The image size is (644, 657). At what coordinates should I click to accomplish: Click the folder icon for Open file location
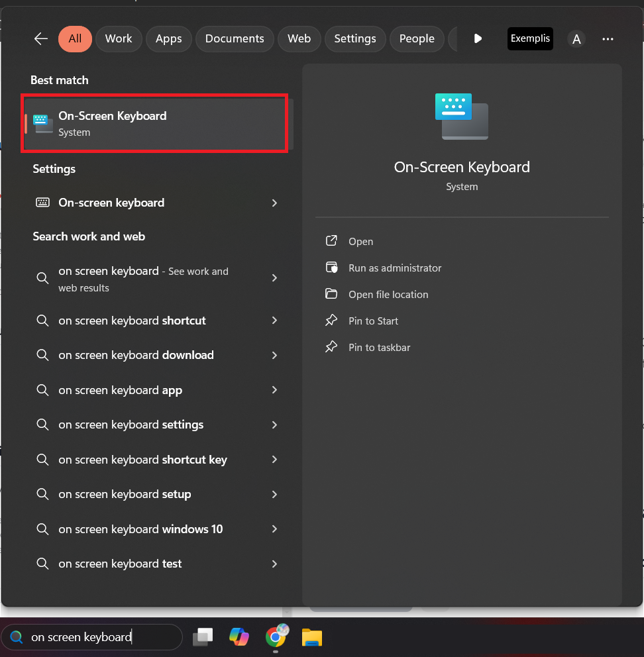point(331,293)
